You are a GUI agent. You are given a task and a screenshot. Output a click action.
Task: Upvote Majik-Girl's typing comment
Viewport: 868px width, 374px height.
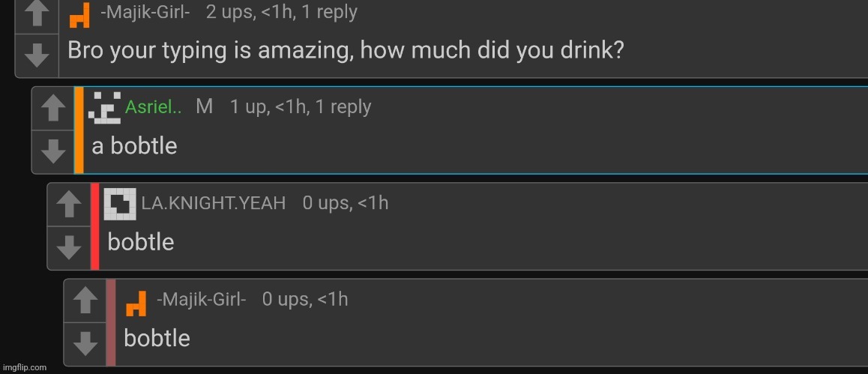pyautogui.click(x=37, y=15)
